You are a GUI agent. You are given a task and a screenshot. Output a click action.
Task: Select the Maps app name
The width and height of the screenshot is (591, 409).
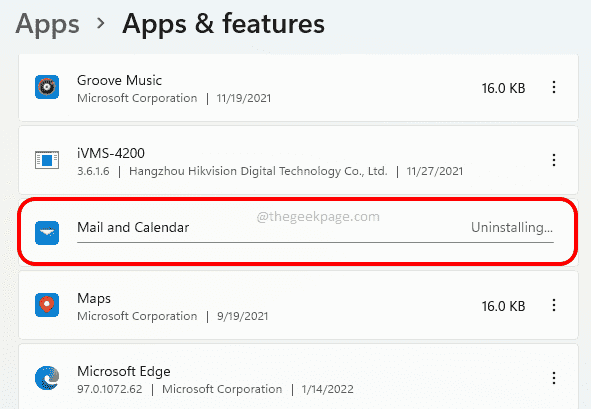tap(94, 299)
